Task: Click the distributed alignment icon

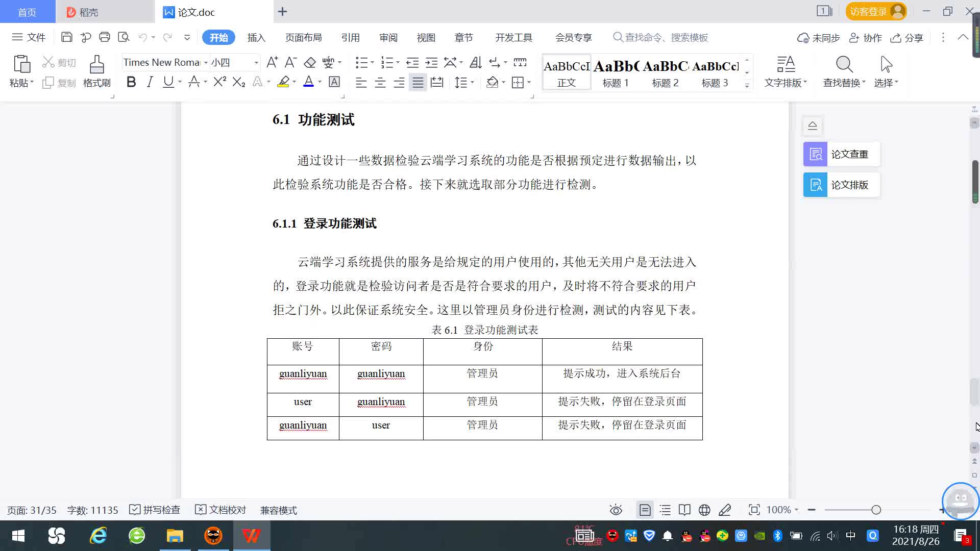Action: (x=437, y=82)
